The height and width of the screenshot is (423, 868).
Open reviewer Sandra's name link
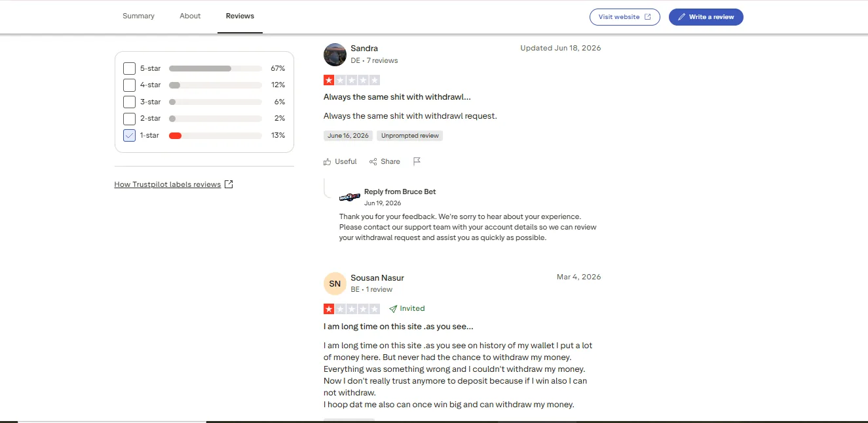click(364, 49)
